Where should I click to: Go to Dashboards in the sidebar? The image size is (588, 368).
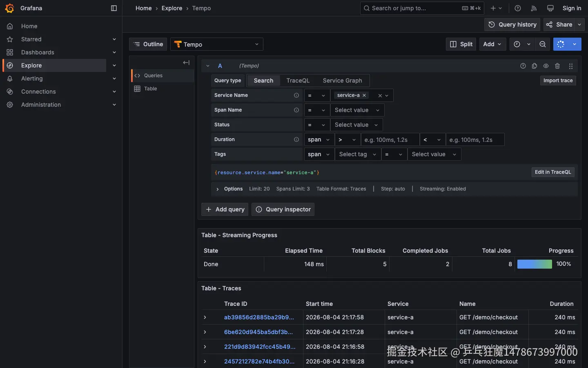tap(38, 52)
